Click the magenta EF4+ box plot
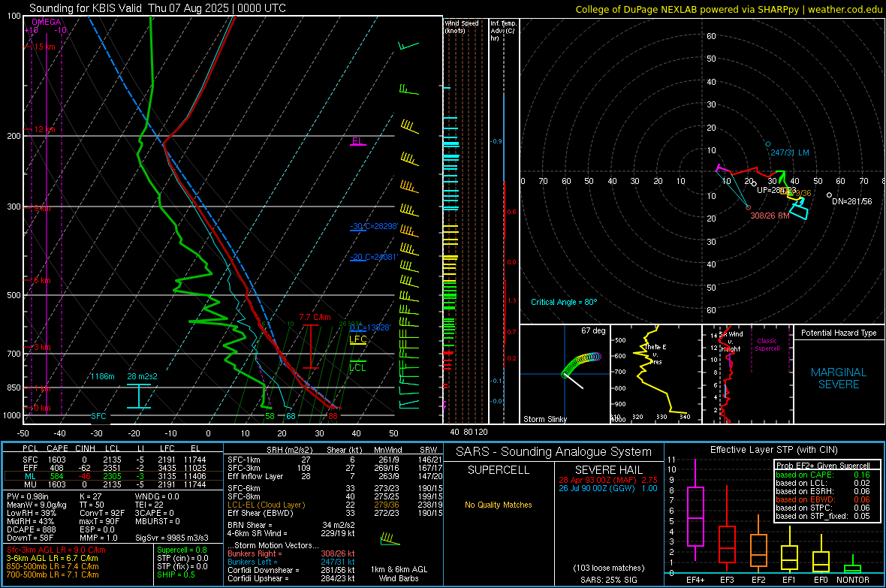Viewport: 886px width, 588px height. point(695,511)
